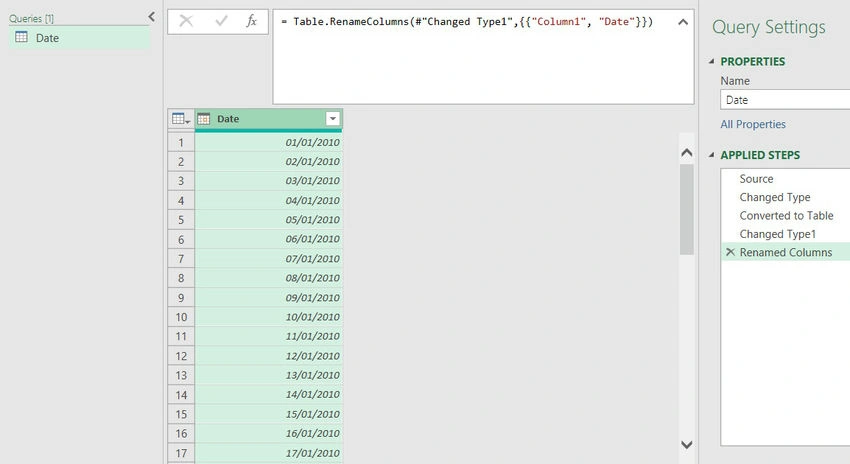Collapse the formula bar using the chevron

coord(683,22)
